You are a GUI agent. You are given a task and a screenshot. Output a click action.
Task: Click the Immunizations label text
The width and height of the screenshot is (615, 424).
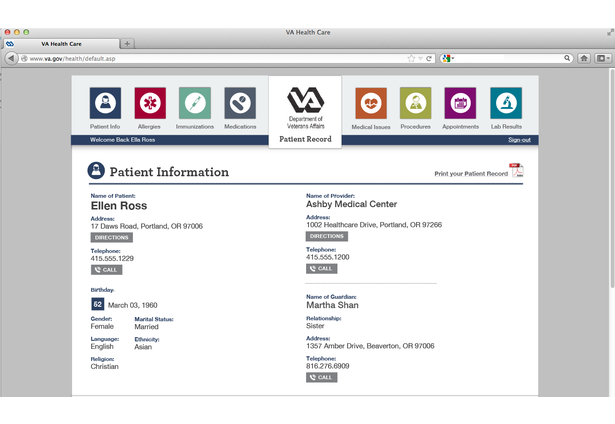point(195,126)
